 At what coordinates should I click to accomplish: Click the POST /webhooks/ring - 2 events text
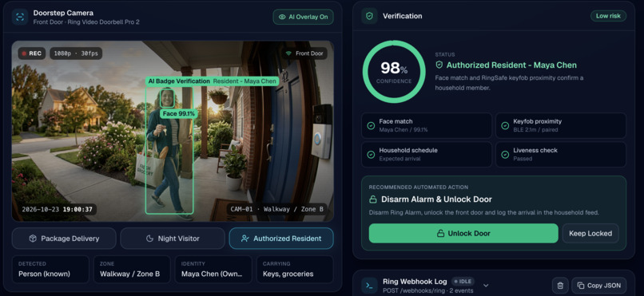coord(428,290)
